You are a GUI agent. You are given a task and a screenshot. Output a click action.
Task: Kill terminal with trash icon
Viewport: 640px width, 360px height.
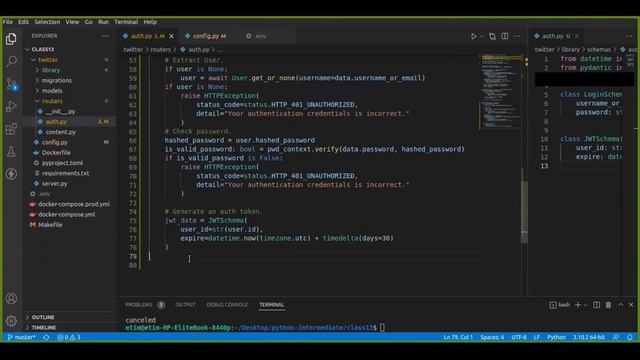point(608,305)
